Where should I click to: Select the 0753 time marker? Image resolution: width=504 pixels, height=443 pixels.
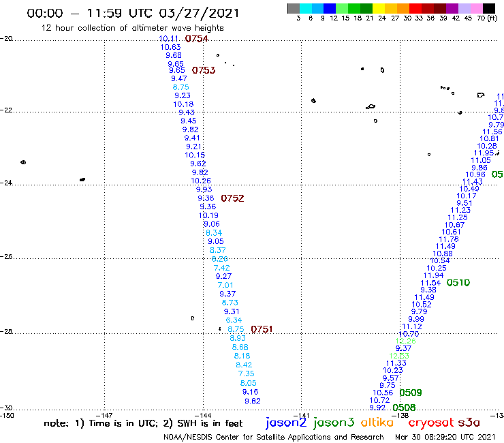click(x=204, y=70)
